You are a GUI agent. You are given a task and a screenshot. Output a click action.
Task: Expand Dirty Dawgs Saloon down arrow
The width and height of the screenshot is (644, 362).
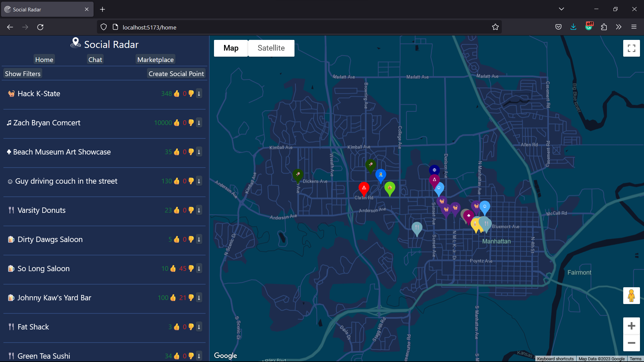coord(199,239)
